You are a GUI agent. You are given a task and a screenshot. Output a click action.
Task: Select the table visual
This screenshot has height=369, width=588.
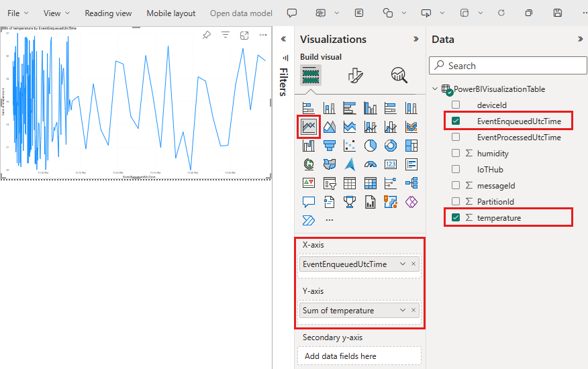pos(350,183)
